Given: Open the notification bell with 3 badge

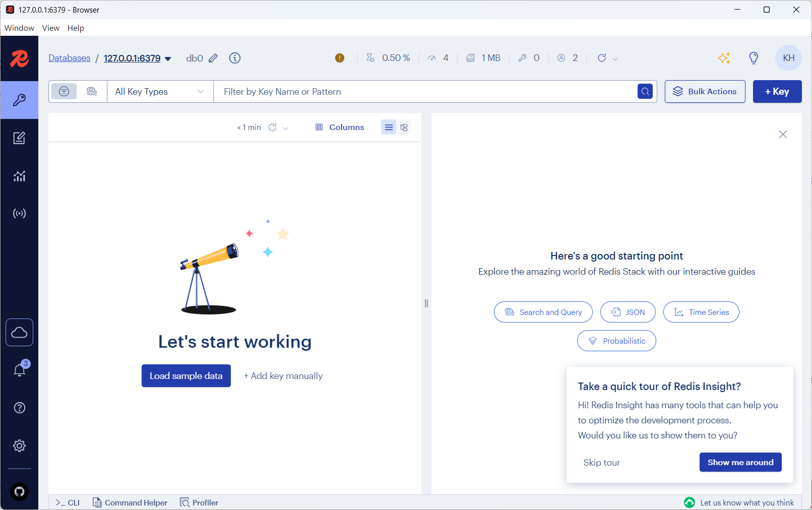Looking at the screenshot, I should [x=19, y=370].
